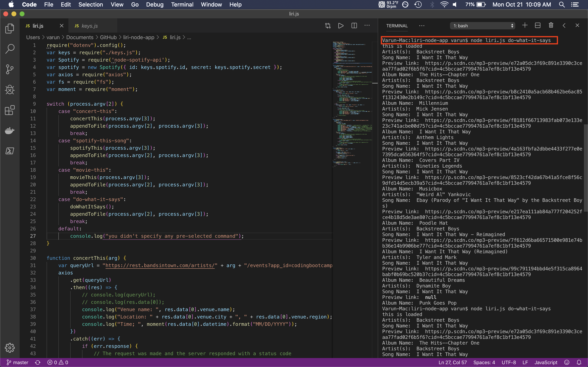Open JavaScript language mode selector
The height and width of the screenshot is (367, 588).
546,362
